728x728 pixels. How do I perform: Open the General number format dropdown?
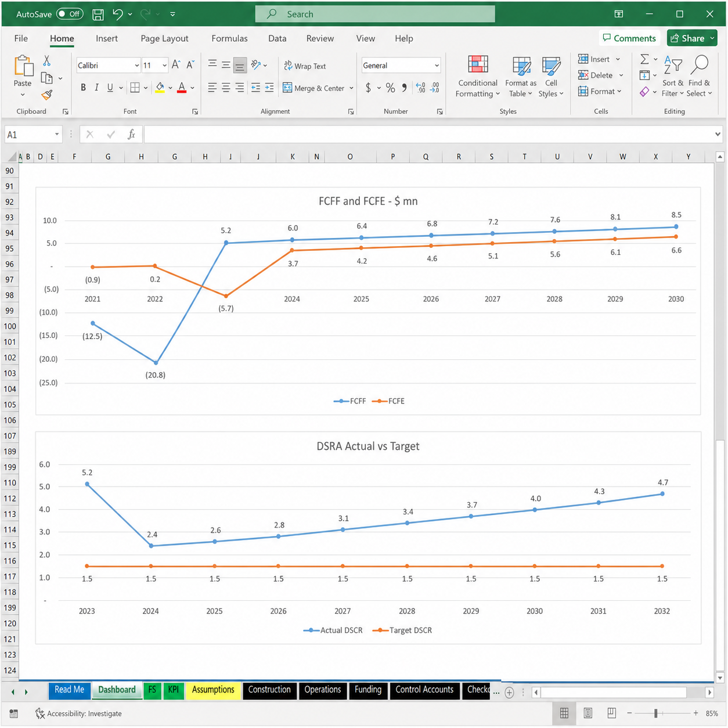point(437,66)
